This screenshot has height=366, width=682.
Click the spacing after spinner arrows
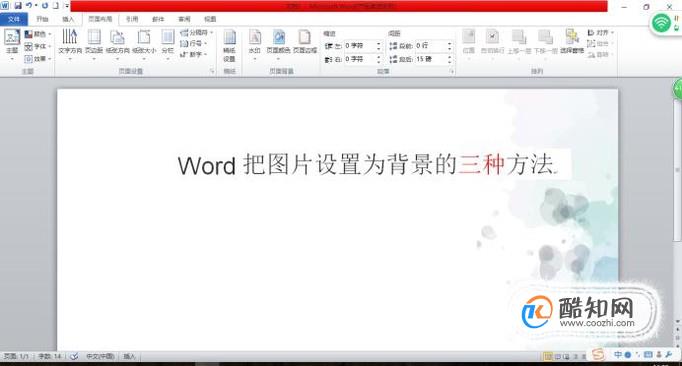point(450,59)
